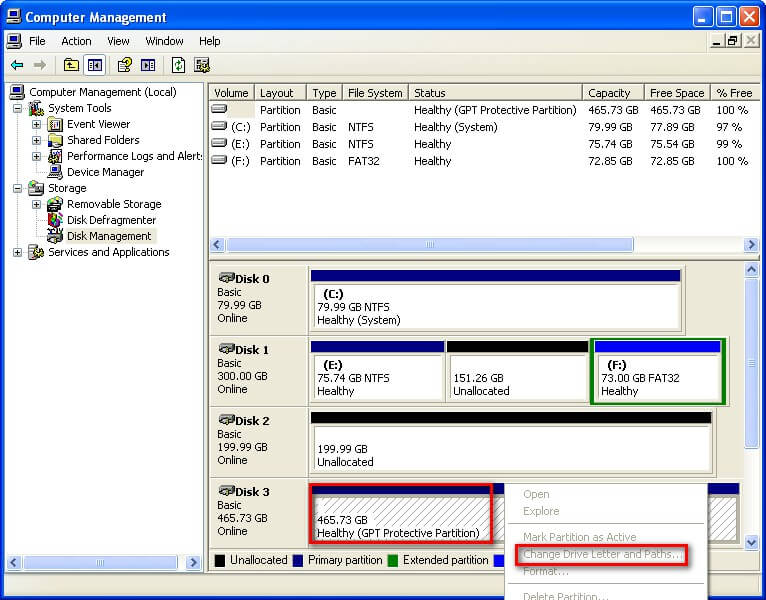
Task: Choose Explore in the context menu
Action: click(541, 512)
